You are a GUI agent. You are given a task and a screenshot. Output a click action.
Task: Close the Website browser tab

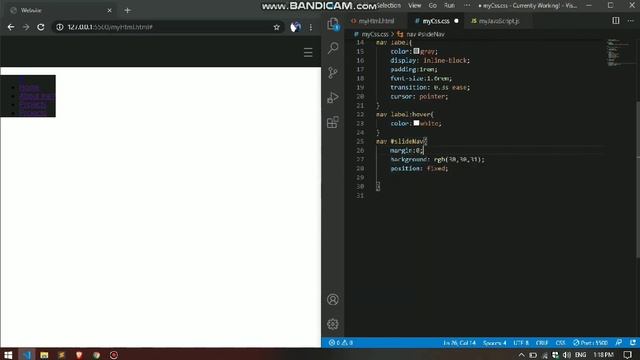click(x=109, y=10)
